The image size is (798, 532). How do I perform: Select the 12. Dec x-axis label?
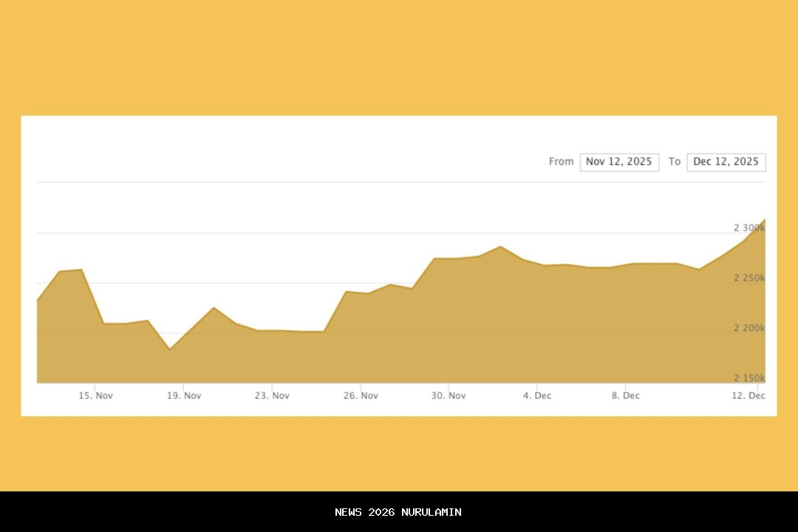pos(748,396)
